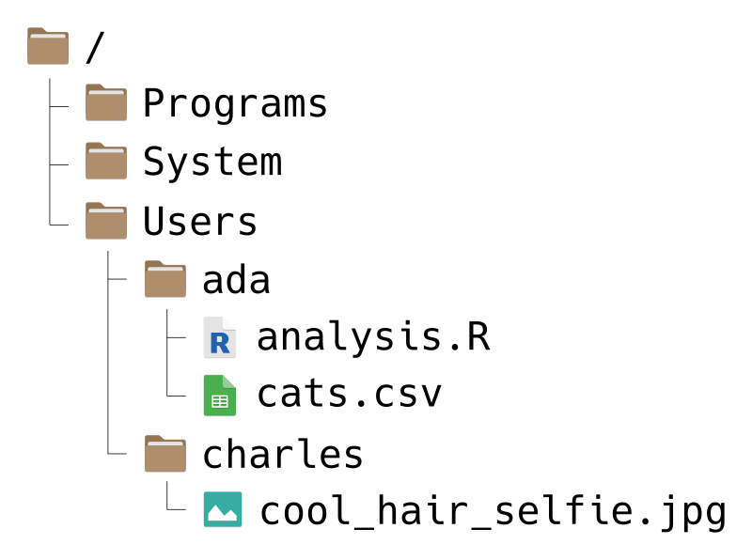The image size is (752, 560).
Task: Click the root slash label
Action: (x=92, y=45)
